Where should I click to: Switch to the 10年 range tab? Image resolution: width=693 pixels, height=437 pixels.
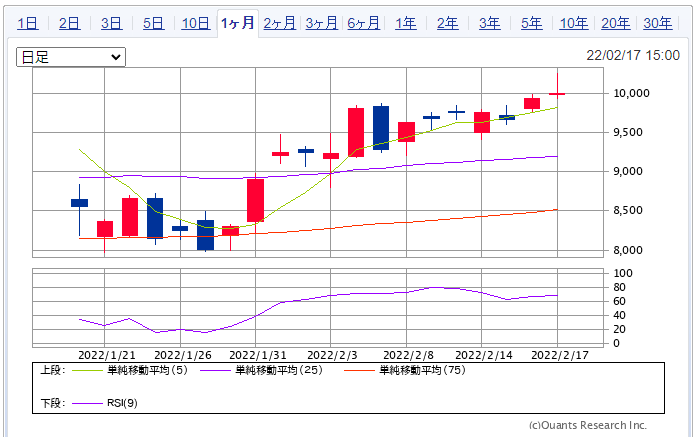click(574, 23)
